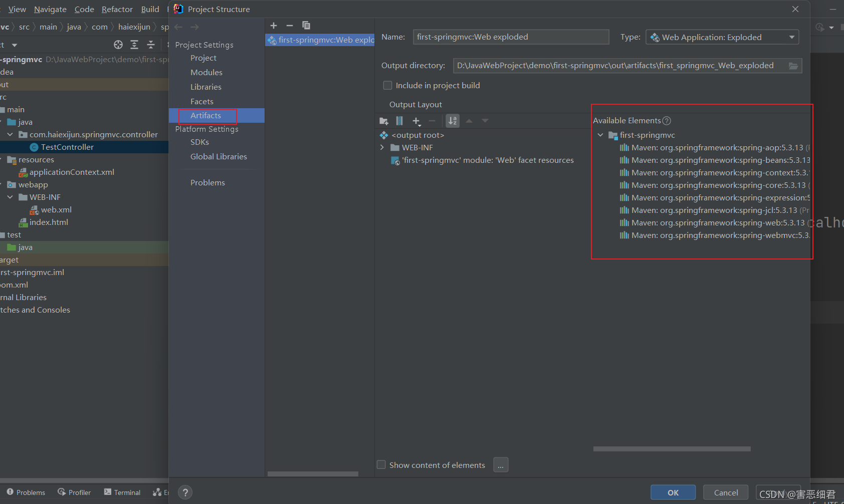Open the Profiler tool window

(x=74, y=492)
